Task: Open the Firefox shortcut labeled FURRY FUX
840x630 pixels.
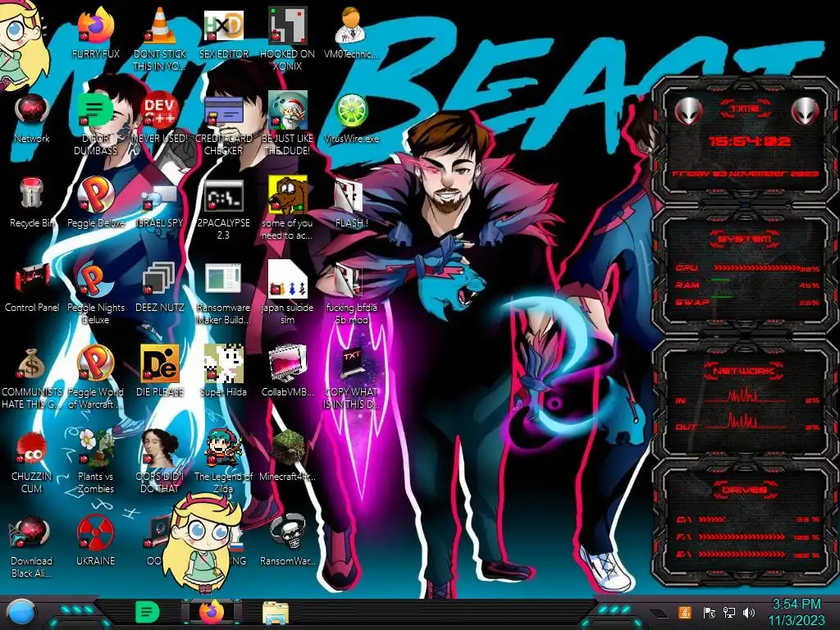Action: [x=95, y=25]
